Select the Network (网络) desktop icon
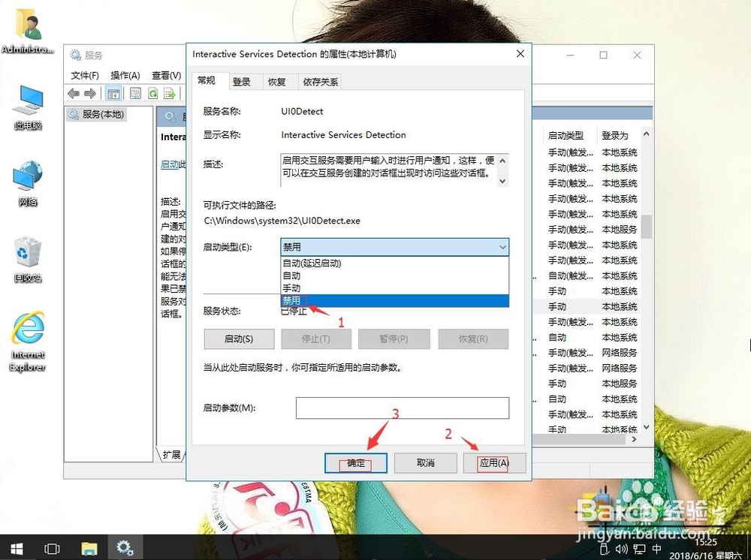This screenshot has height=560, width=751. 28,183
